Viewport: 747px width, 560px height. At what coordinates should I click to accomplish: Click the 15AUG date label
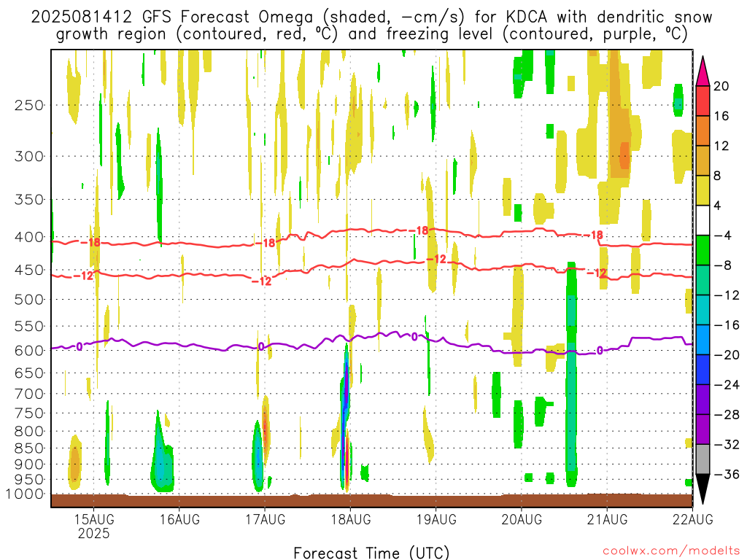[x=94, y=519]
